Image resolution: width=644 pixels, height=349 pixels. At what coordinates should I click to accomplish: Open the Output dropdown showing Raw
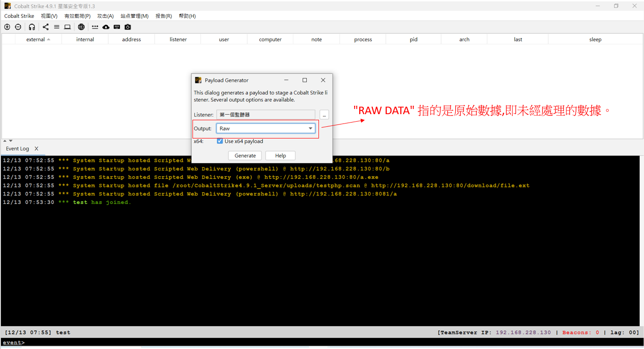[266, 128]
